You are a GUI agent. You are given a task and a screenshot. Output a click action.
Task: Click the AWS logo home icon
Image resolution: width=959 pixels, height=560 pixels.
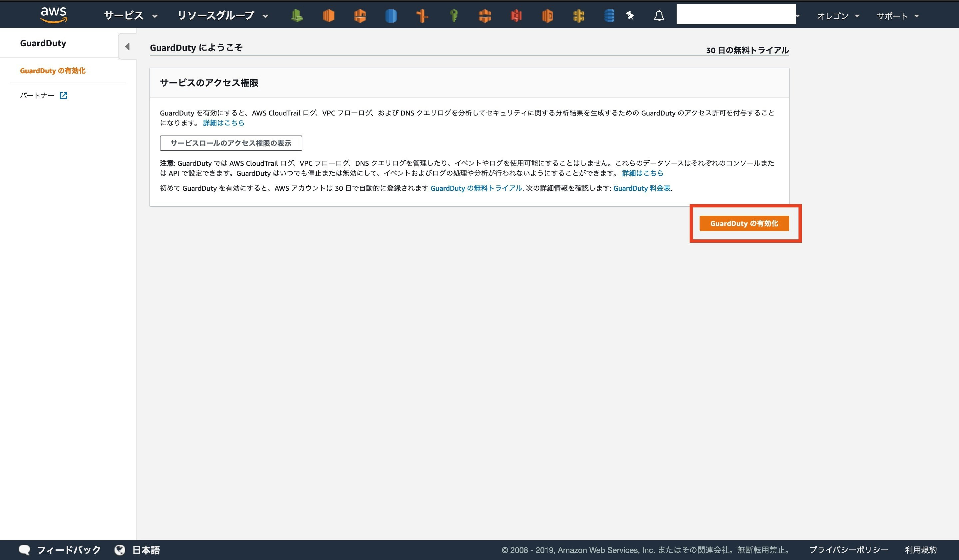tap(54, 15)
